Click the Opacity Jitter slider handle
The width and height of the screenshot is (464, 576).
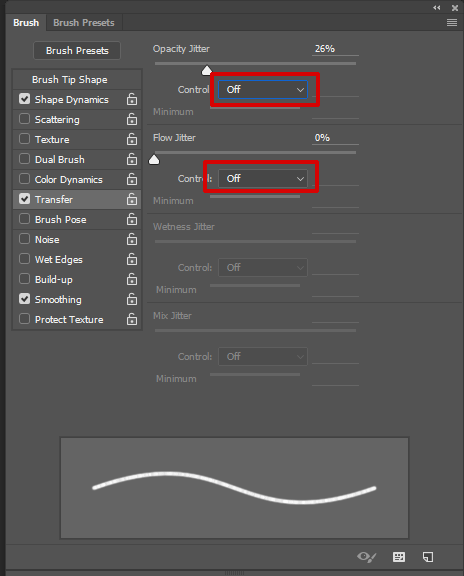click(x=207, y=71)
